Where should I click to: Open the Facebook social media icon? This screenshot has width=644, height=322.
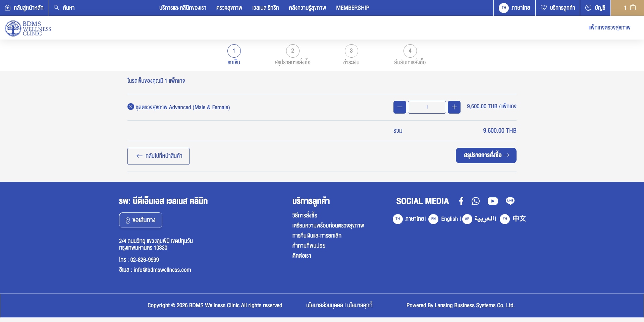pyautogui.click(x=461, y=201)
